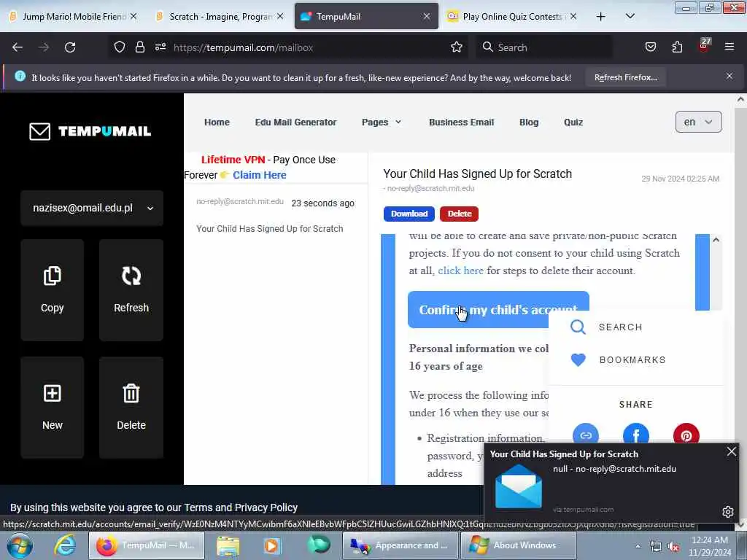The image size is (747, 560).
Task: Click the Firefox back arrow
Action: click(x=18, y=47)
